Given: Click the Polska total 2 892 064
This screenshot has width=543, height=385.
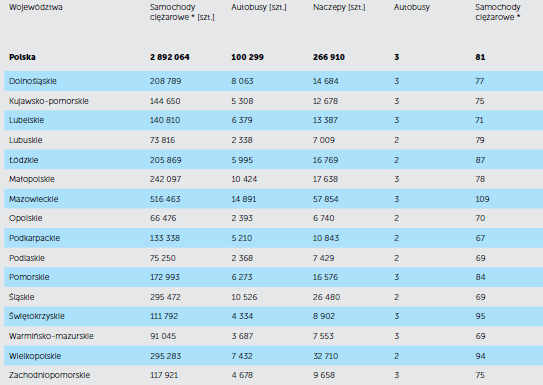Looking at the screenshot, I should 170,57.
